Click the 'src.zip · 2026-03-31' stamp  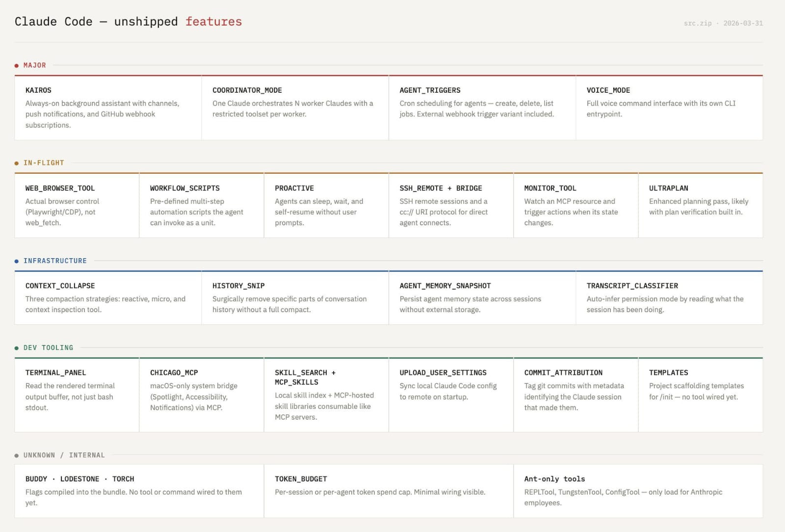click(x=723, y=23)
